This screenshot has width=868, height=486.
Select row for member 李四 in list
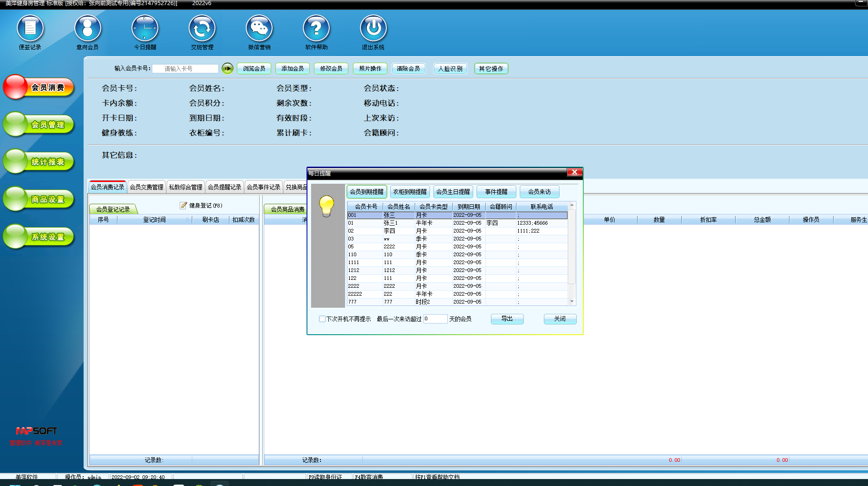[389, 231]
